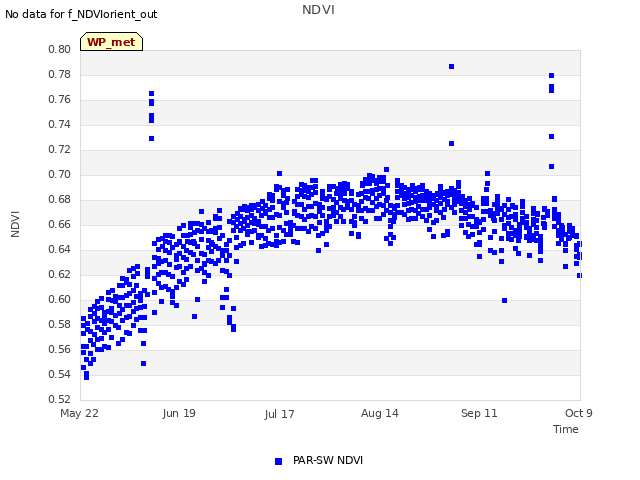
Task: Click the 0.52 y-axis tick label
Action: [60, 399]
